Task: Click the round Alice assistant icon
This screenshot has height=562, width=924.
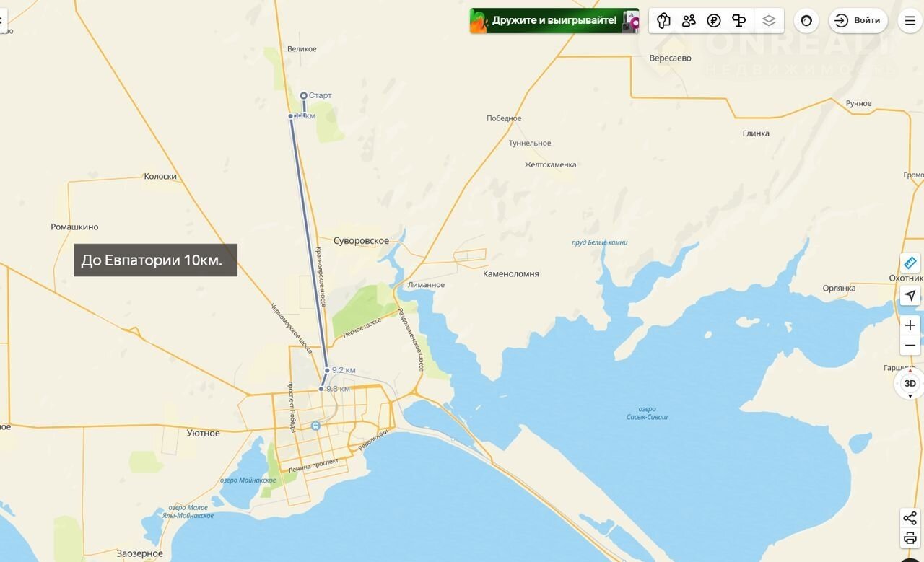Action: pyautogui.click(x=806, y=20)
